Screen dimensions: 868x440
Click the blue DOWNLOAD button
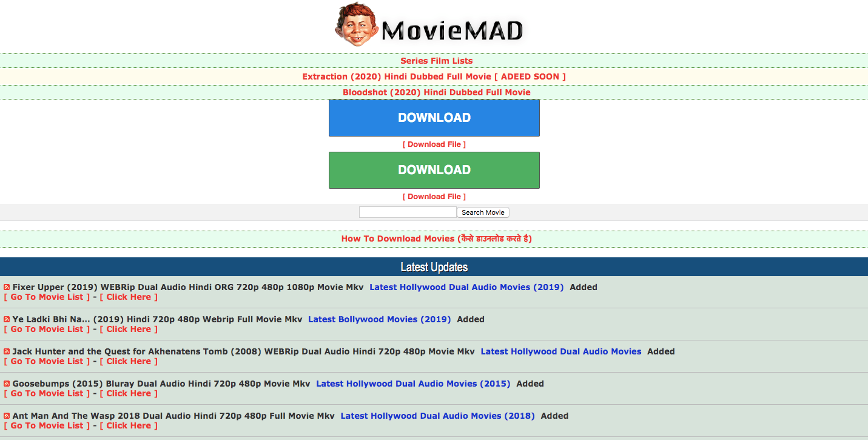tap(434, 118)
